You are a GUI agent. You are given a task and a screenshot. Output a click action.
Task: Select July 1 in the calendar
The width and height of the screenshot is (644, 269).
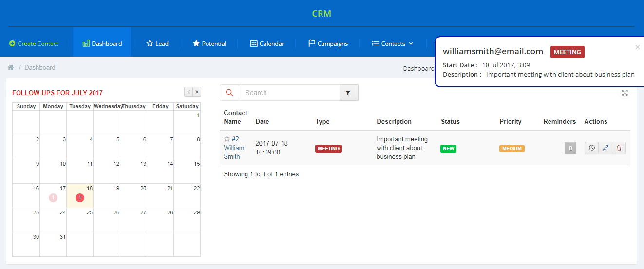(187, 122)
